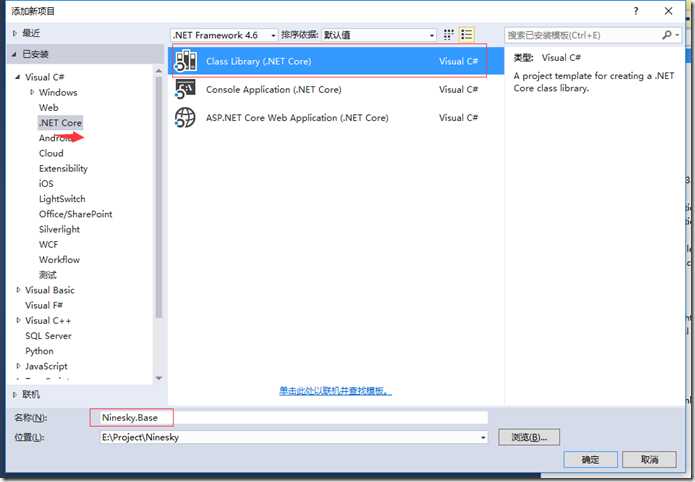Select the Workflow category
This screenshot has height=482, width=695.
[59, 259]
